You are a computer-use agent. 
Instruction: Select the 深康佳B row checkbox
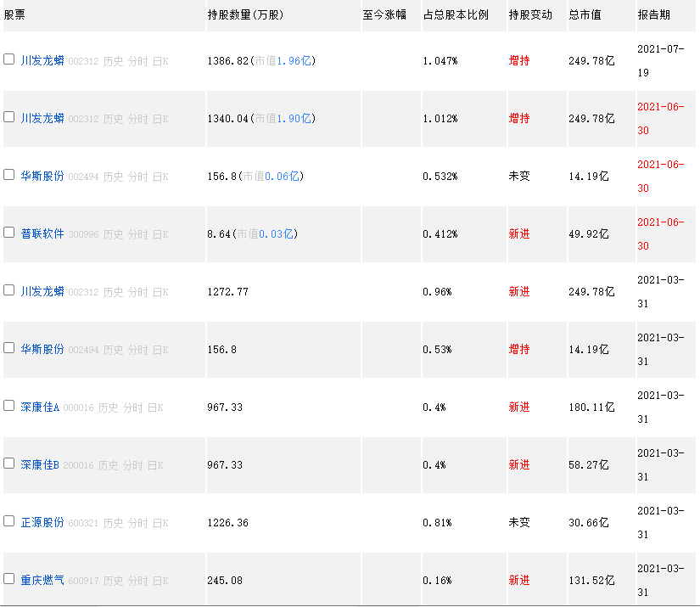click(9, 464)
